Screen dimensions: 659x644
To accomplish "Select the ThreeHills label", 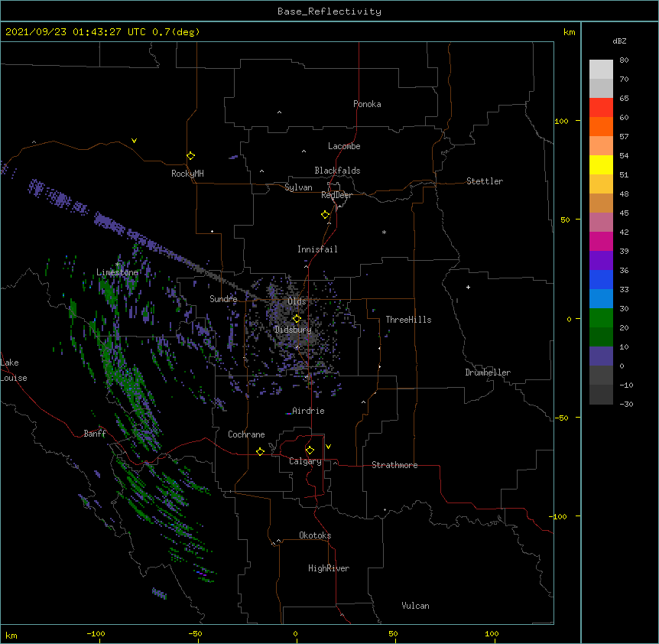I will pos(408,320).
